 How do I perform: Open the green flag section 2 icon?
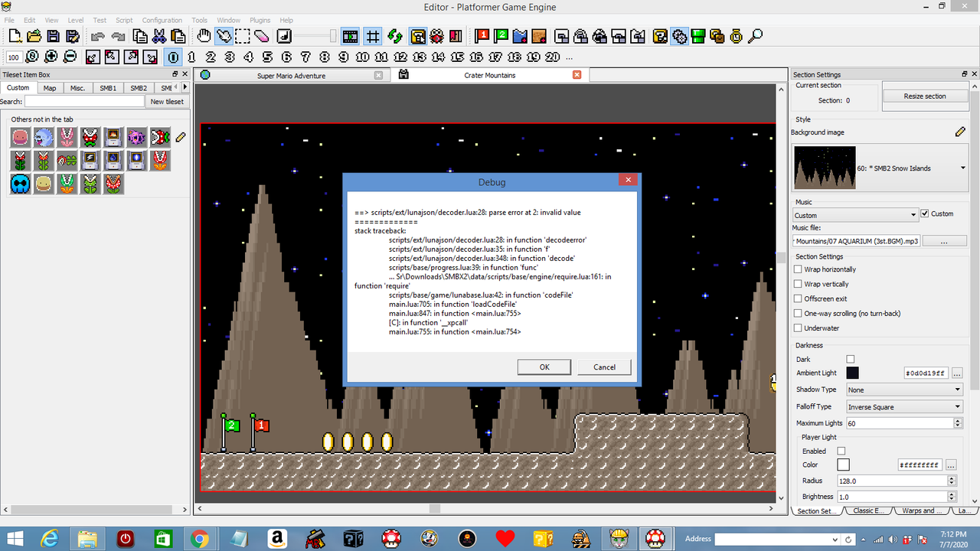(501, 36)
